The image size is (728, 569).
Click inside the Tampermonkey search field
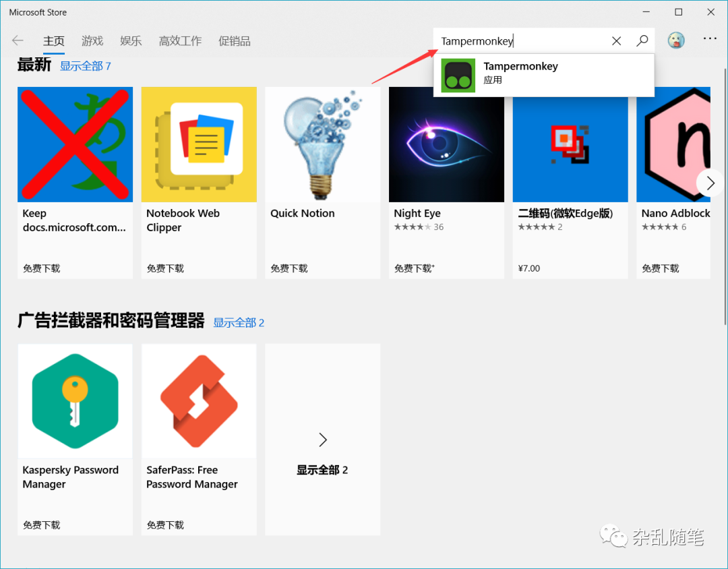tap(526, 40)
